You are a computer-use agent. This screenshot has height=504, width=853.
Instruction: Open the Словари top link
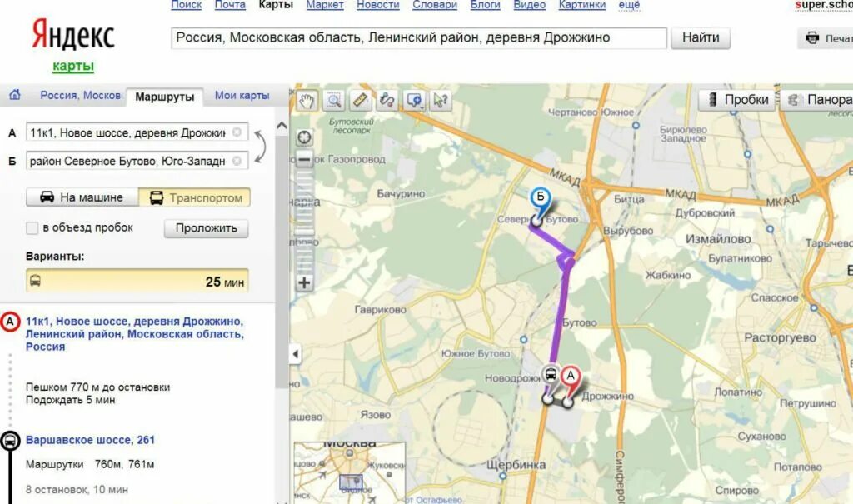pos(435,5)
